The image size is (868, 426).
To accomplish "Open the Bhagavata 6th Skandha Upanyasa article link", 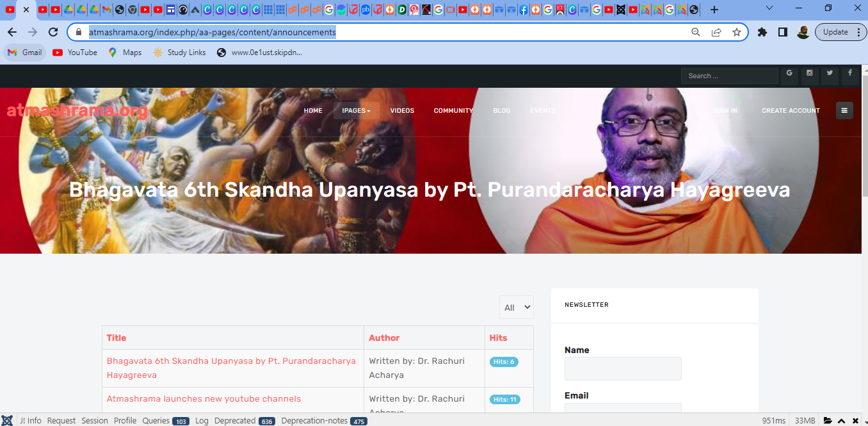I will (231, 368).
